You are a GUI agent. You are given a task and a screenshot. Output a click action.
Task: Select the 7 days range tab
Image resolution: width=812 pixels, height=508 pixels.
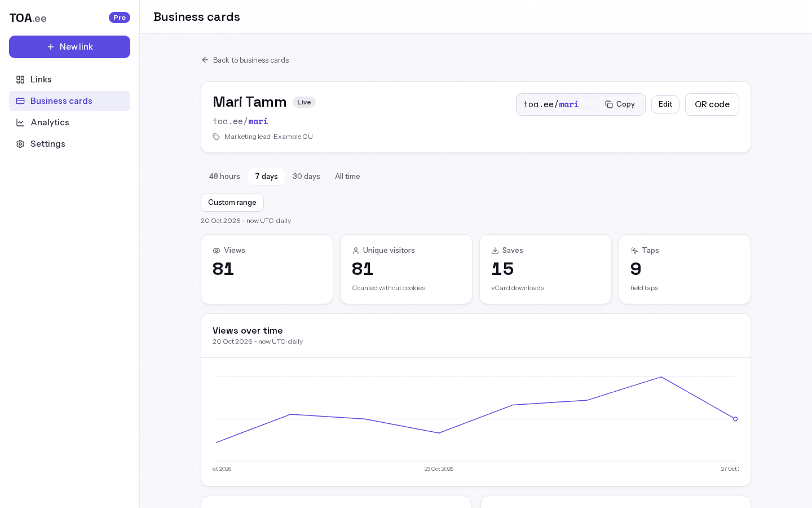(x=266, y=177)
